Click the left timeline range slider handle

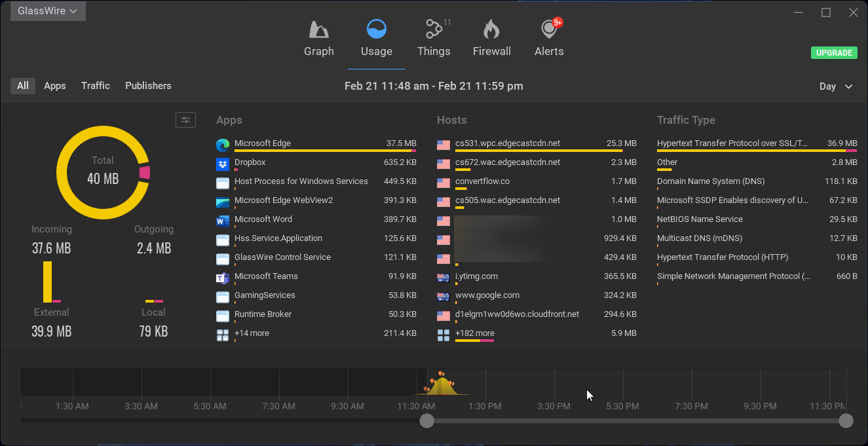pyautogui.click(x=427, y=420)
